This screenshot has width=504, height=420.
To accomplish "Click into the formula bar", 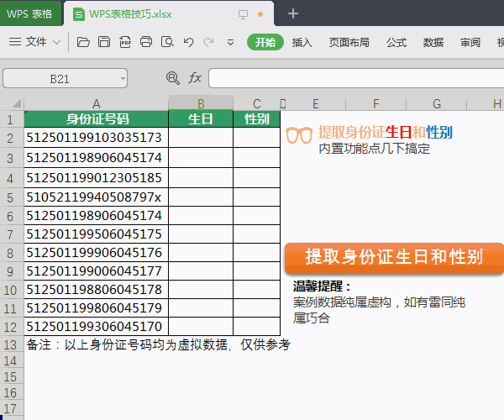I will click(x=356, y=78).
